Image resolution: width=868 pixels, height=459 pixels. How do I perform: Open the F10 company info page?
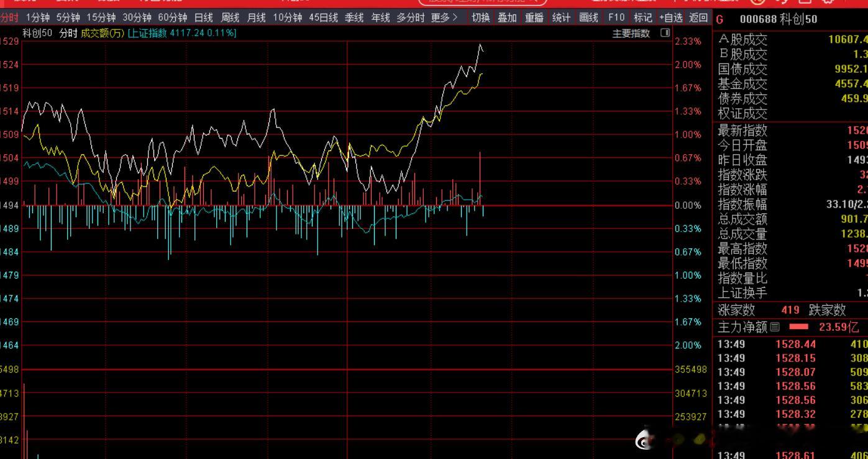click(616, 19)
